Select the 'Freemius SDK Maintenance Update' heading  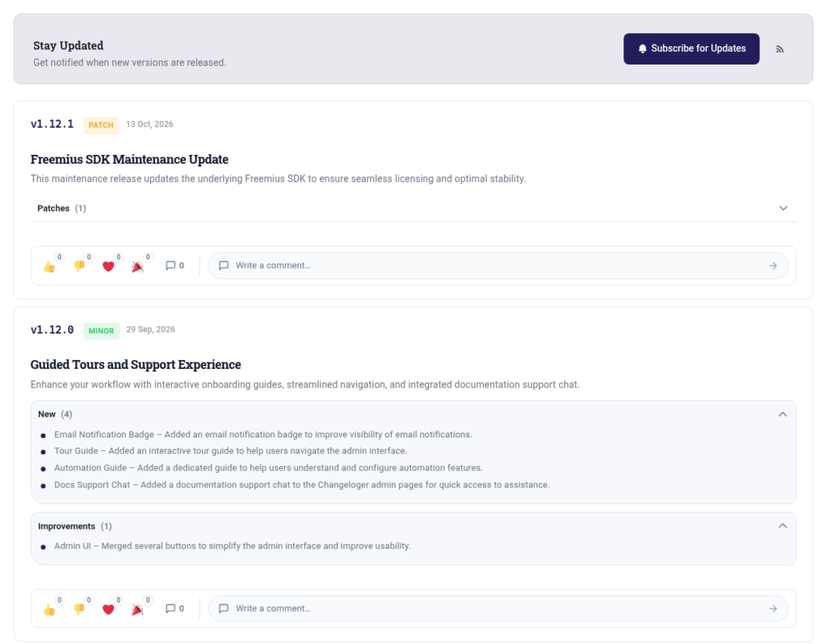click(x=129, y=159)
